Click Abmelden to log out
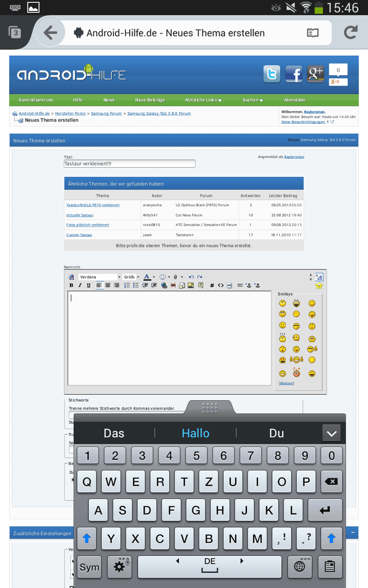368x588 pixels. point(295,100)
